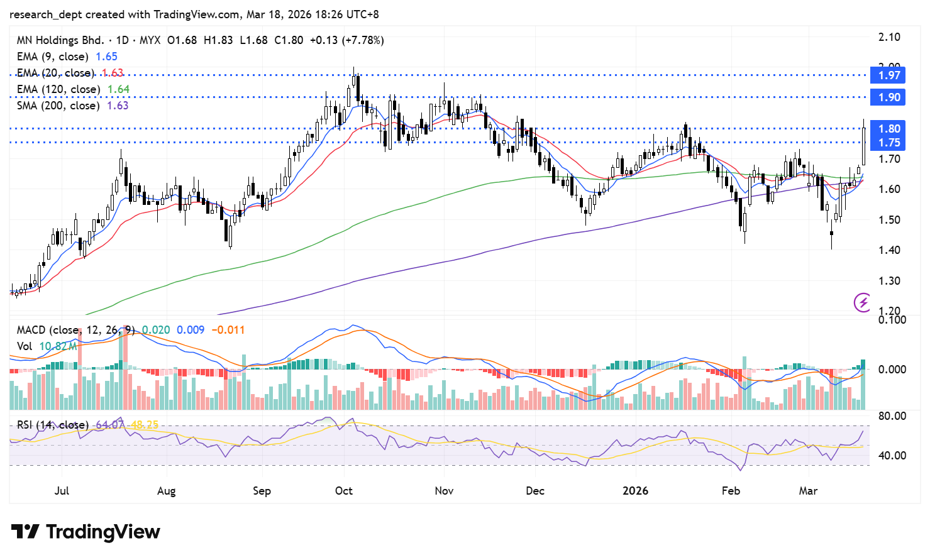Click the 2.10 value on price scale
The image size is (930, 560).
click(889, 37)
